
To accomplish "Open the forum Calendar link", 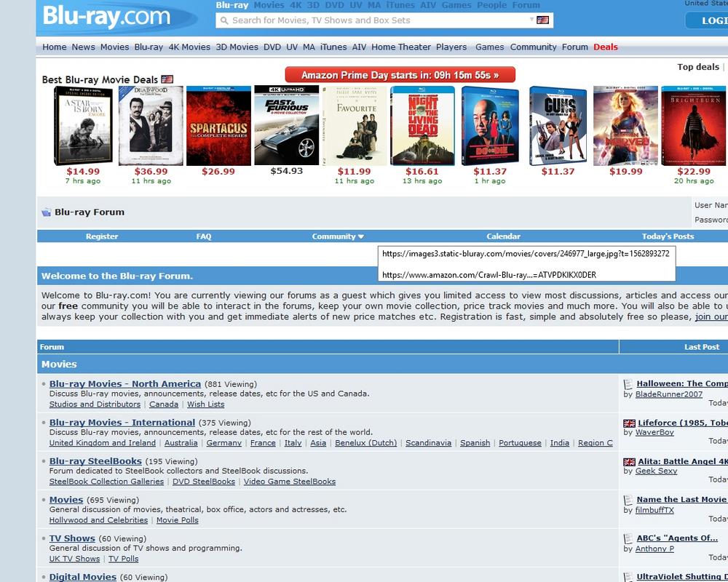I will [503, 236].
